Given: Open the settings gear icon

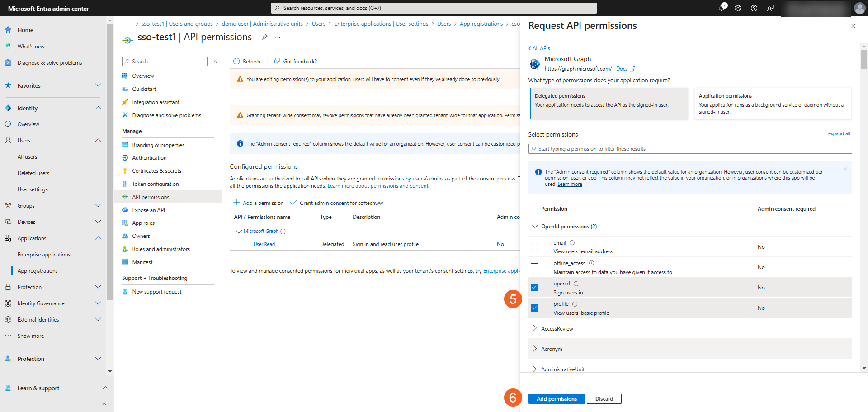Looking at the screenshot, I should point(738,8).
